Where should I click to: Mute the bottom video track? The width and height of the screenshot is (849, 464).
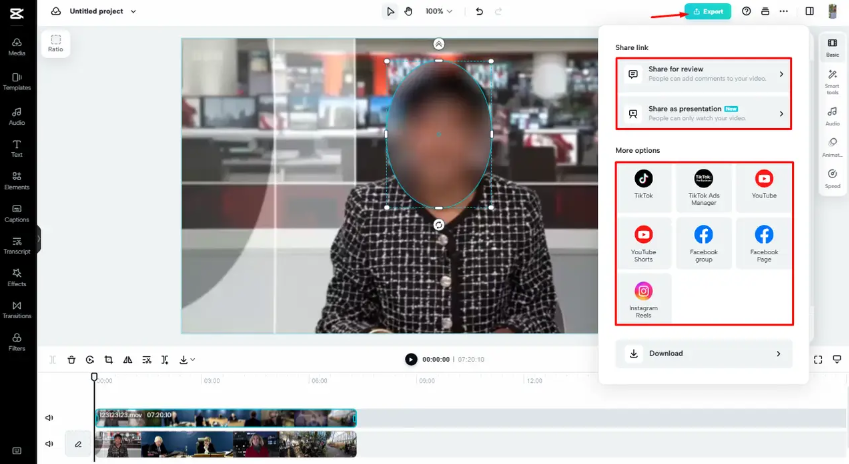point(49,443)
